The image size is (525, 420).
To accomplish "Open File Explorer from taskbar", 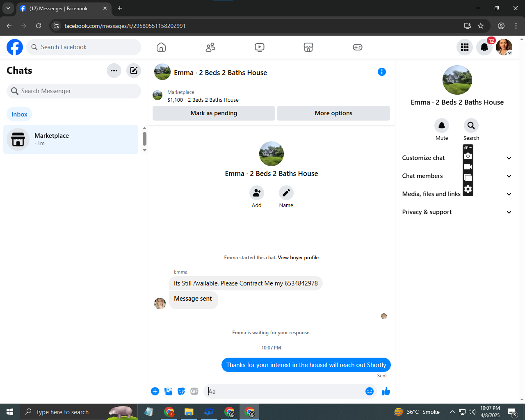I will pos(189,412).
